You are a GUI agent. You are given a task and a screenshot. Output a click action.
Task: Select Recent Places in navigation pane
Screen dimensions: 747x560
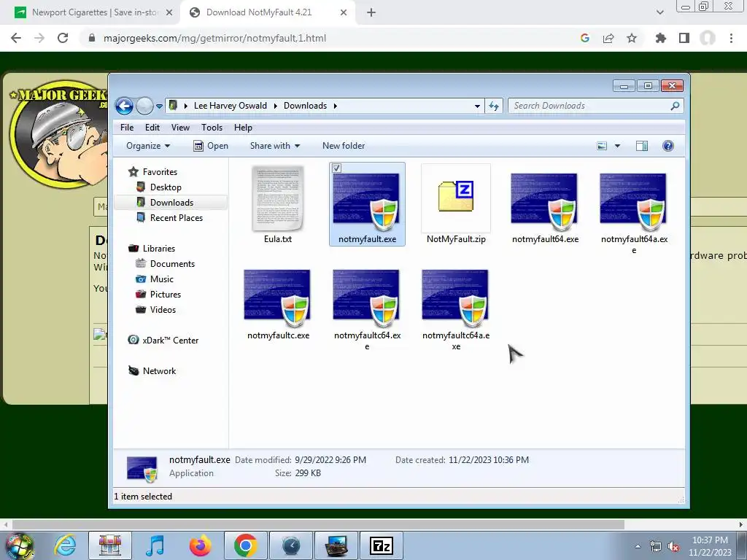click(x=169, y=217)
